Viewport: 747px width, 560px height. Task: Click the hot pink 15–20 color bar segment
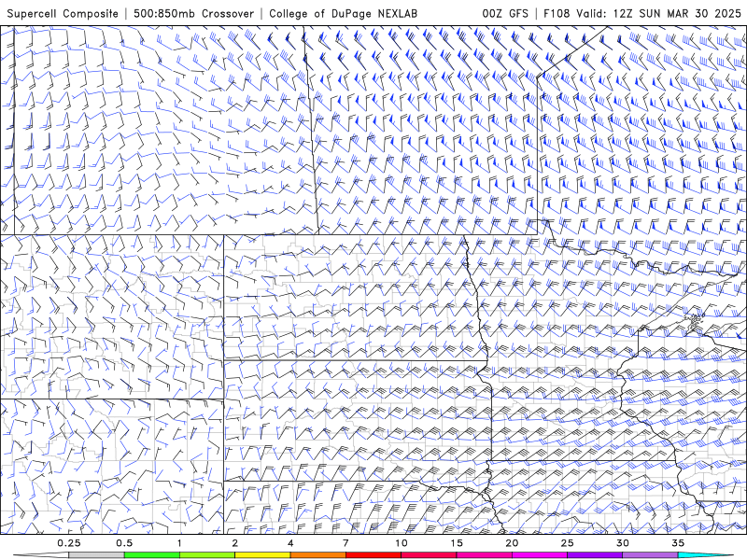pyautogui.click(x=484, y=555)
